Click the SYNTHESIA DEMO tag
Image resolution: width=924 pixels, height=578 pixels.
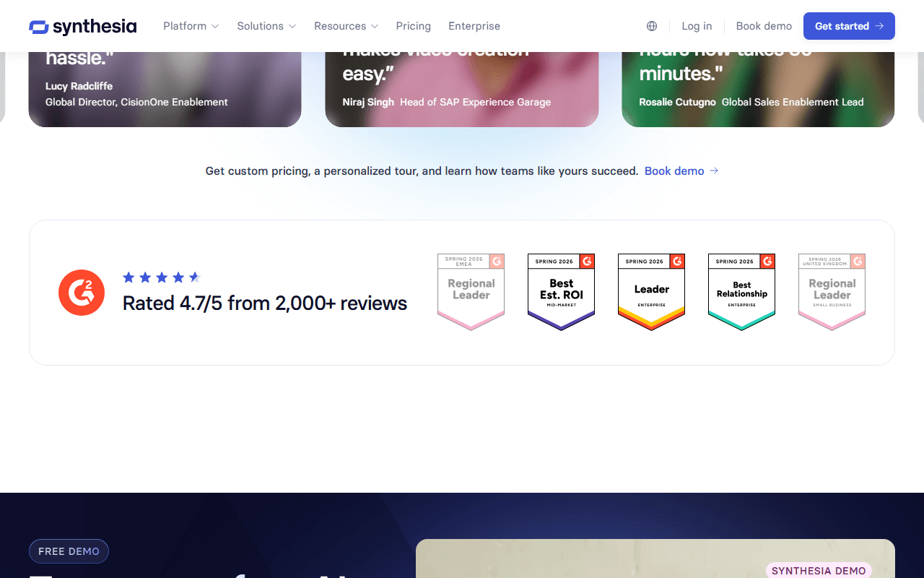pos(819,571)
